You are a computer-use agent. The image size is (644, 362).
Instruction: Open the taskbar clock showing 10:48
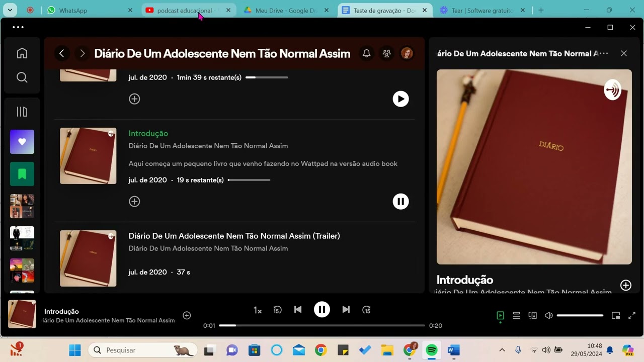pyautogui.click(x=586, y=350)
